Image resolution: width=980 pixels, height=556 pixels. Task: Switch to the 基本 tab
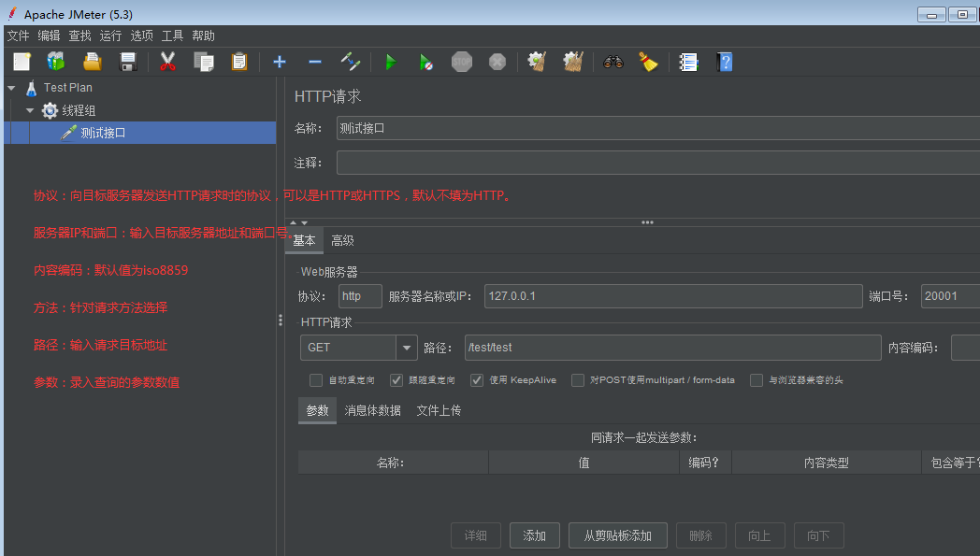coord(304,240)
